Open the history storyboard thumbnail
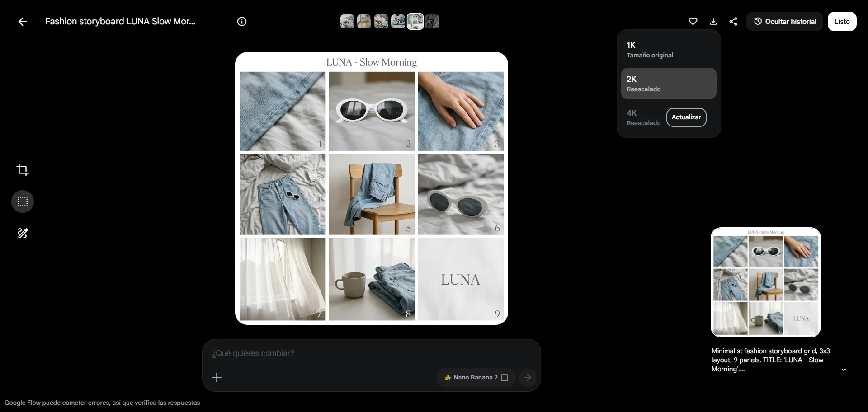 click(x=766, y=282)
